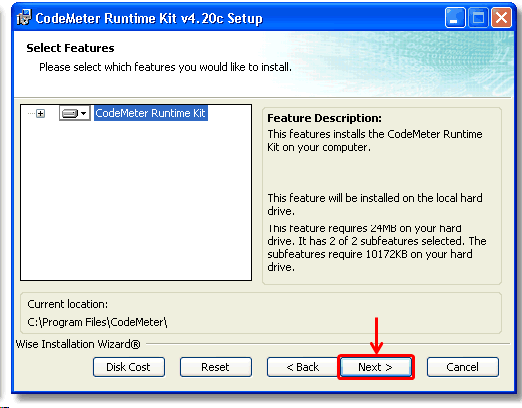Click the red arrow above Next
Image resolution: width=522 pixels, height=408 pixels.
[x=376, y=335]
